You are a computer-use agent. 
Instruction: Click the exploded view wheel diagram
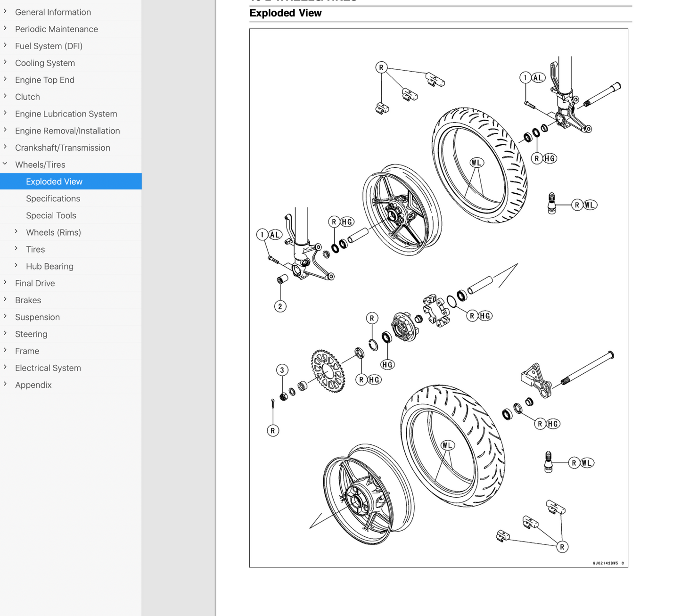click(438, 298)
